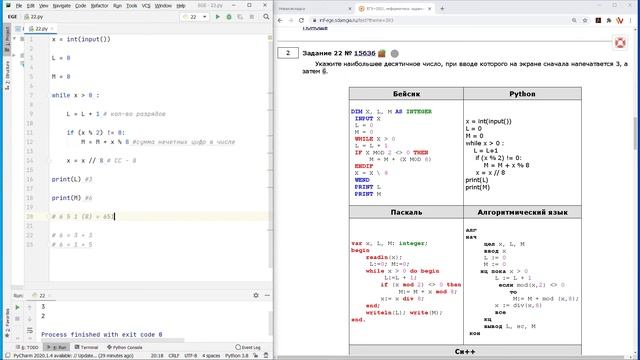This screenshot has width=640, height=360.
Task: Open the Run menu
Action: pos(117,6)
